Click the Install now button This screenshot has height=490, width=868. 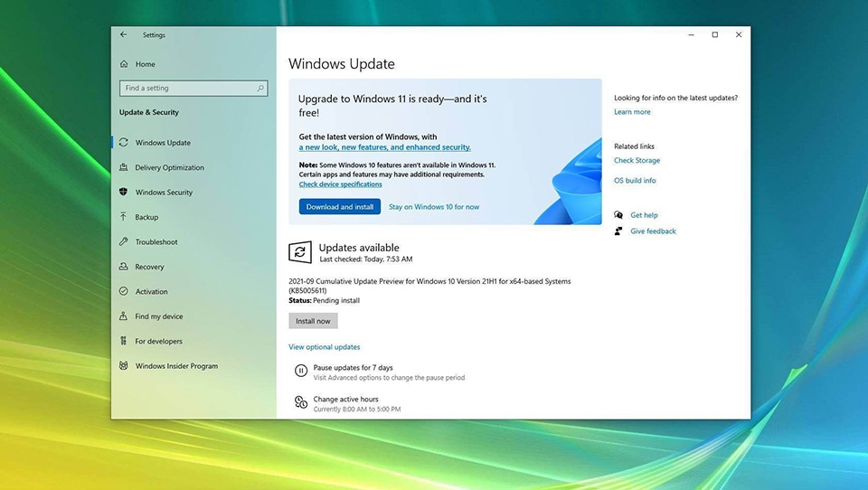313,321
